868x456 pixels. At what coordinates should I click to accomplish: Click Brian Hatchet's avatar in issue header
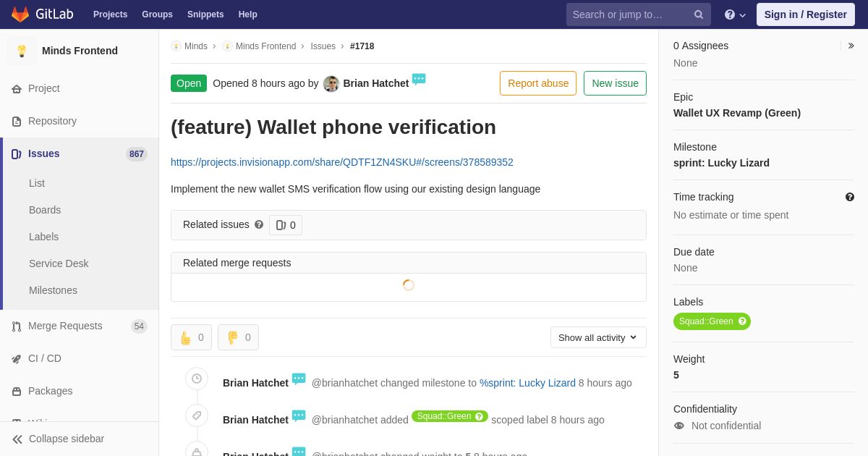[331, 84]
